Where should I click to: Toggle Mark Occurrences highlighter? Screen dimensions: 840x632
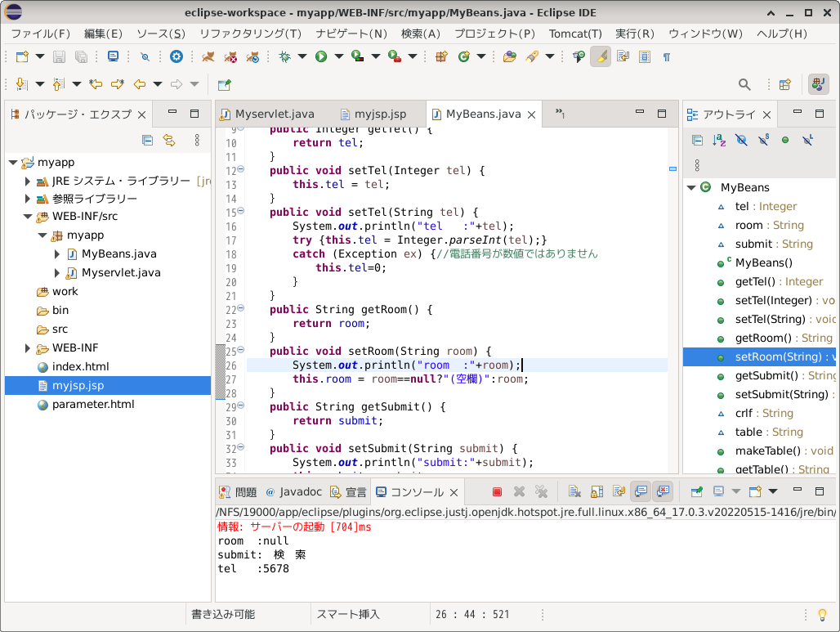[x=601, y=56]
